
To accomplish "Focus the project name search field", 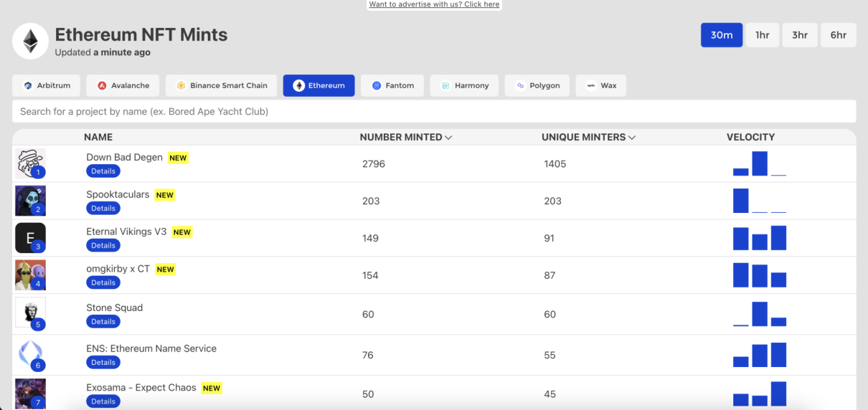I will [434, 112].
